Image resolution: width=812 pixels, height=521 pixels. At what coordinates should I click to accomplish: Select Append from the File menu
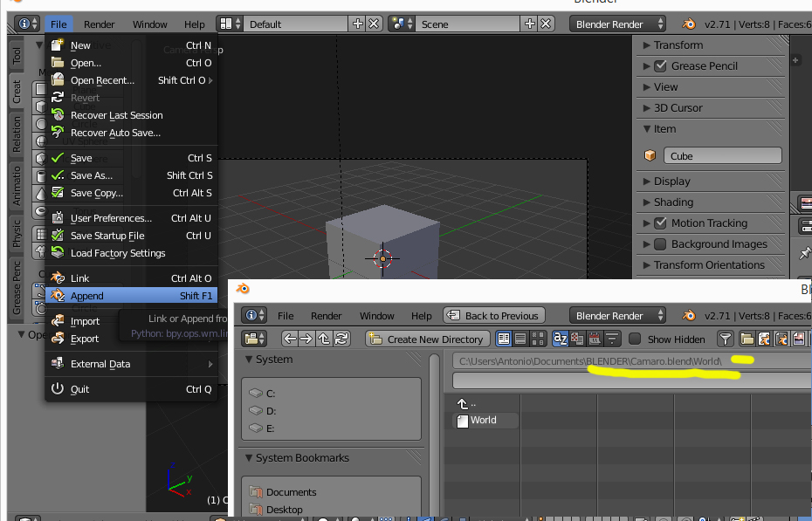[87, 296]
